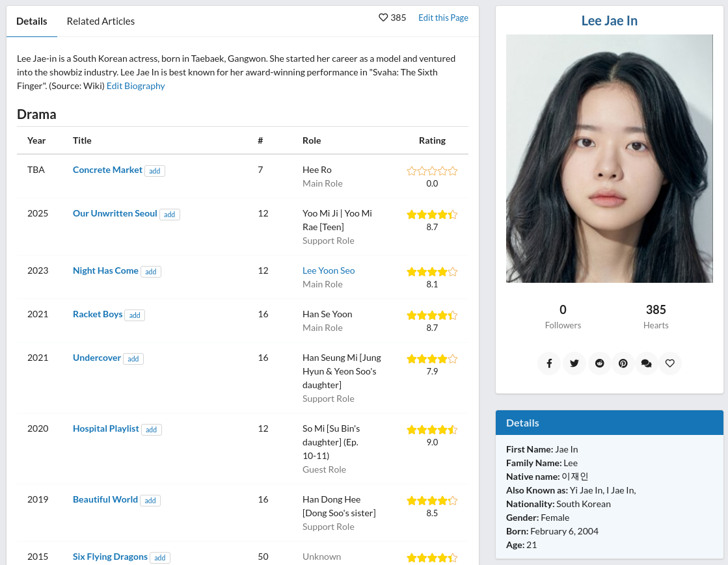
Task: Rate stars for Concrete Market
Action: coord(432,171)
